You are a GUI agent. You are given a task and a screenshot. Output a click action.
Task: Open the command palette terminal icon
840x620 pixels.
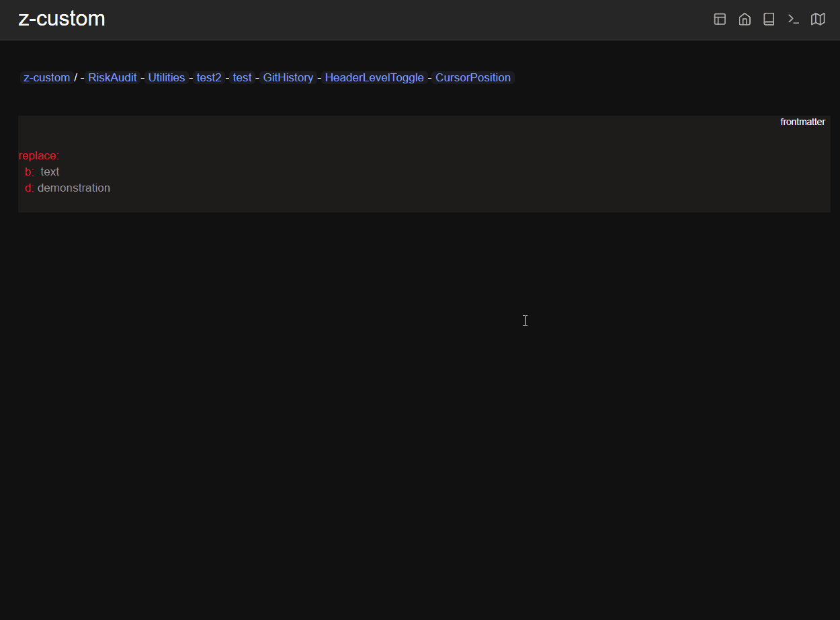pyautogui.click(x=794, y=19)
